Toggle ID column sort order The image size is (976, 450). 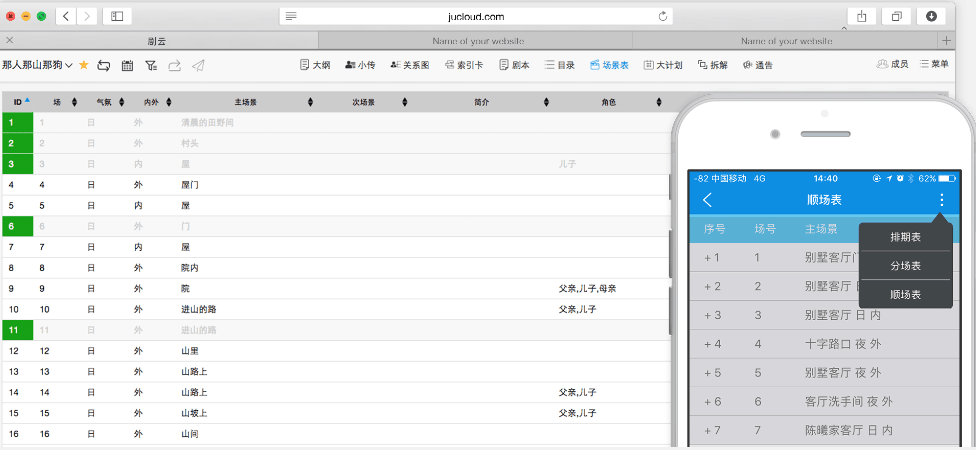[20, 102]
